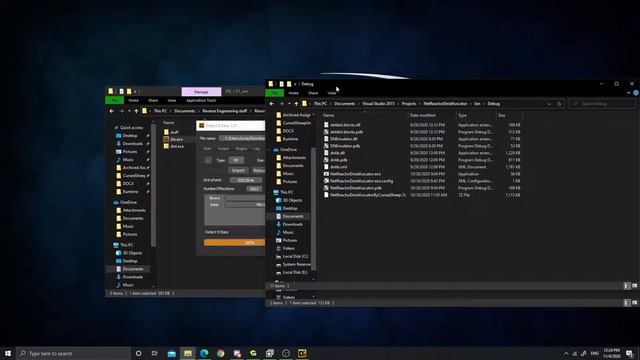The image size is (640, 360).
Task: Click the Search Debug field
Action: tap(602, 104)
